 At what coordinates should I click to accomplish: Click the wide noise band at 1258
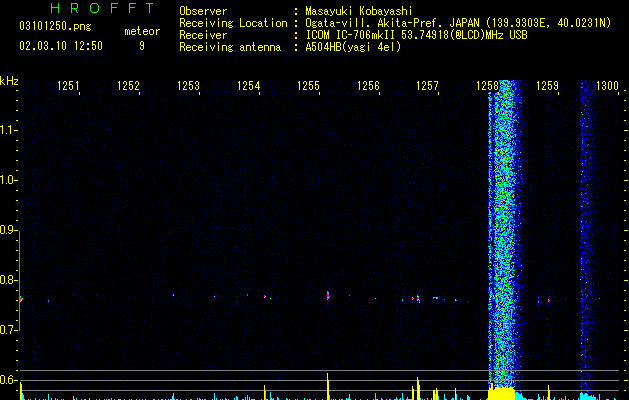pyautogui.click(x=505, y=233)
